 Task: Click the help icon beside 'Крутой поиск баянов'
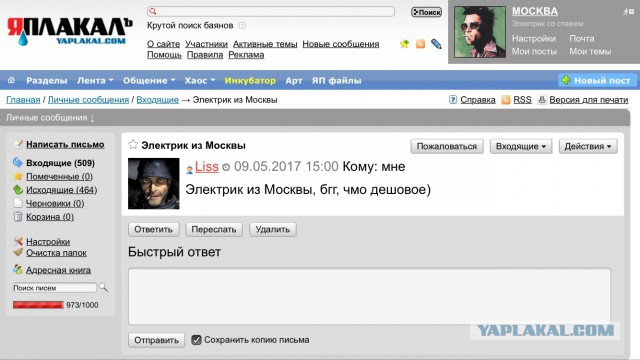(242, 26)
